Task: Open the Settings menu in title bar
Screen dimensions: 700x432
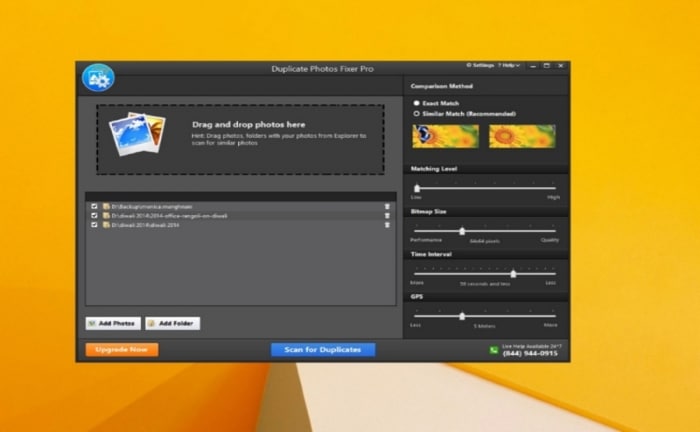Action: [x=480, y=66]
